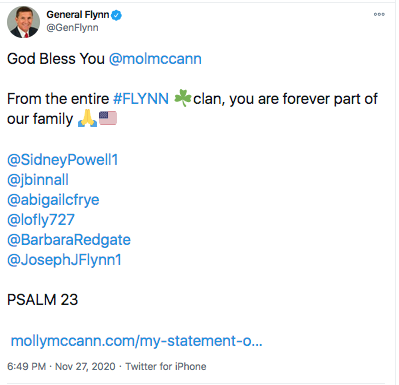Open the @molmccann mention
Viewport: 399px width, 385px height.
155,59
